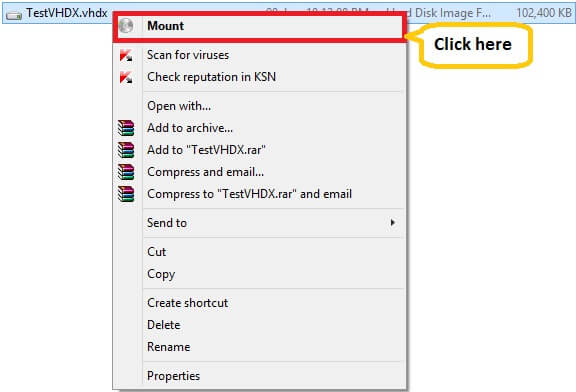Click the 102,400 KB file size
The height and width of the screenshot is (392, 576).
[x=544, y=13]
